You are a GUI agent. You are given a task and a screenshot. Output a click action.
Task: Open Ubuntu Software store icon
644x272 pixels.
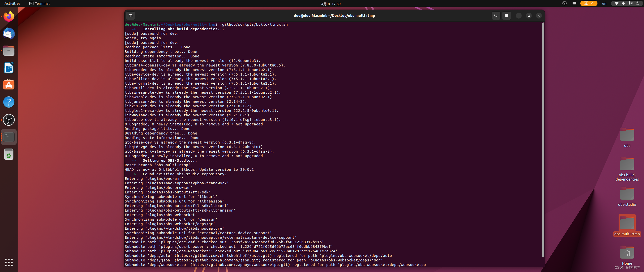[x=9, y=85]
